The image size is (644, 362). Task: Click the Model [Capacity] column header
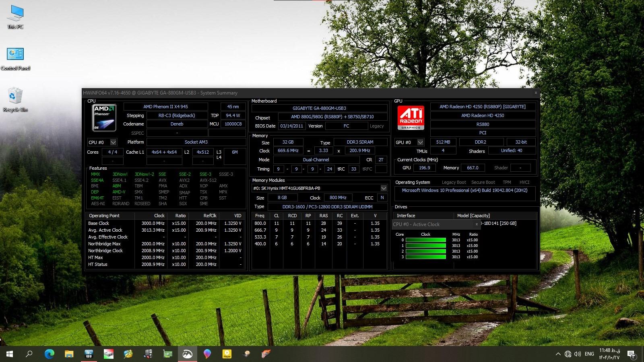473,216
